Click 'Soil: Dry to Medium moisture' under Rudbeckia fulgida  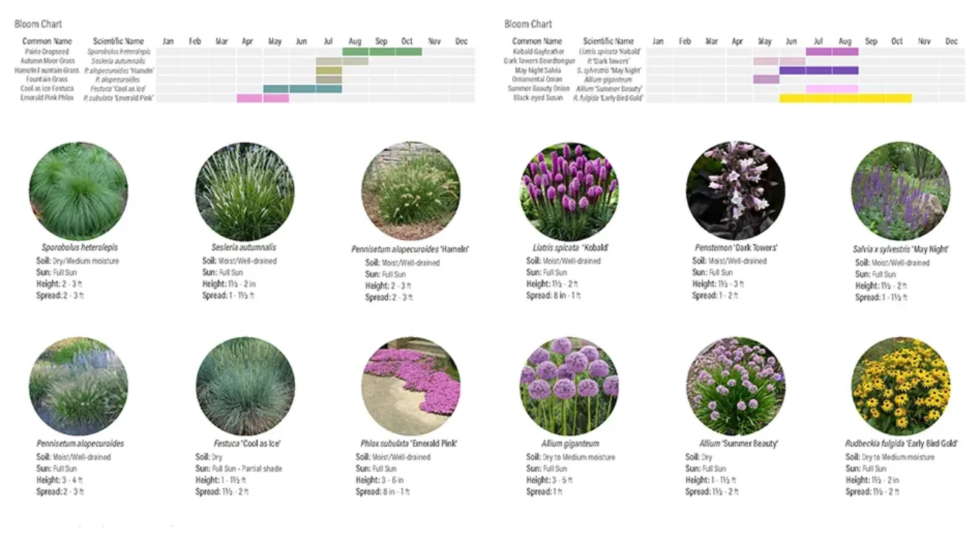tap(890, 457)
